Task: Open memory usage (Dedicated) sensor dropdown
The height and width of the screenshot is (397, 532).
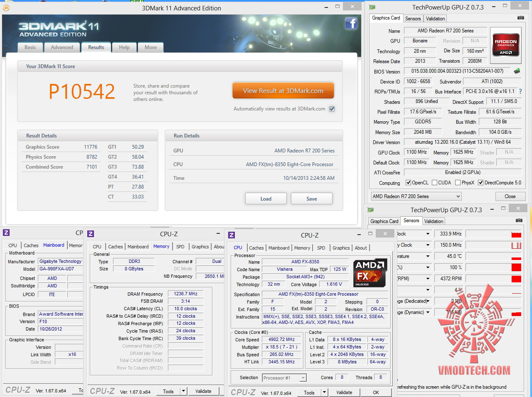Action: click(x=428, y=301)
